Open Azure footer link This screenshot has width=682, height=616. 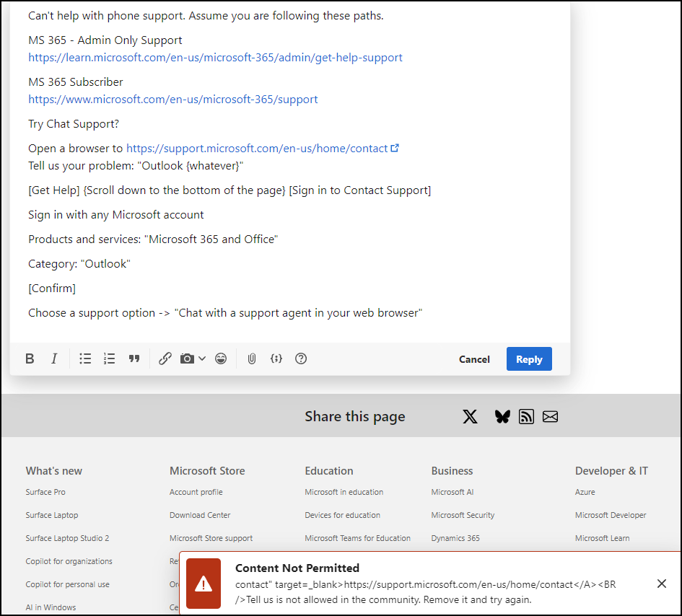pos(585,492)
